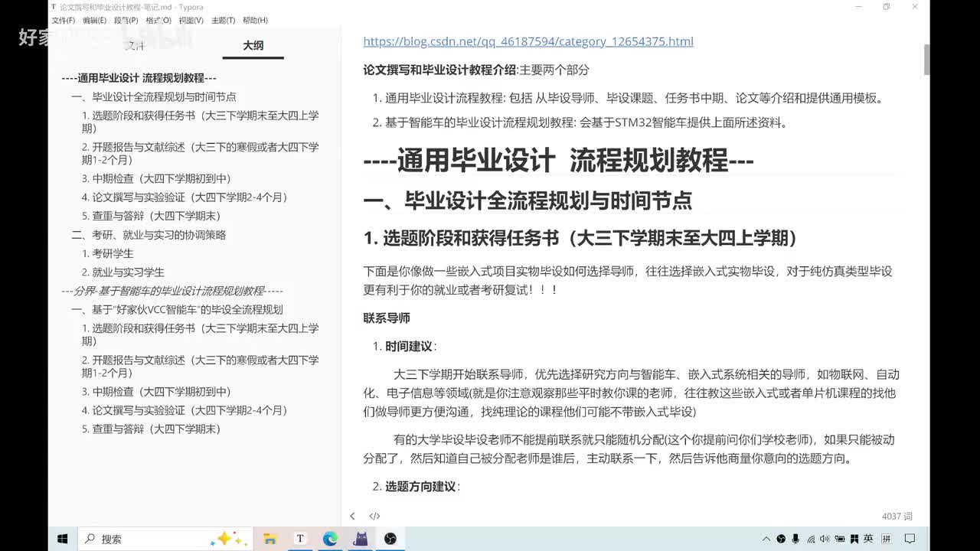Open the 编辑(E) menu
The width and height of the screenshot is (980, 551).
click(95, 21)
